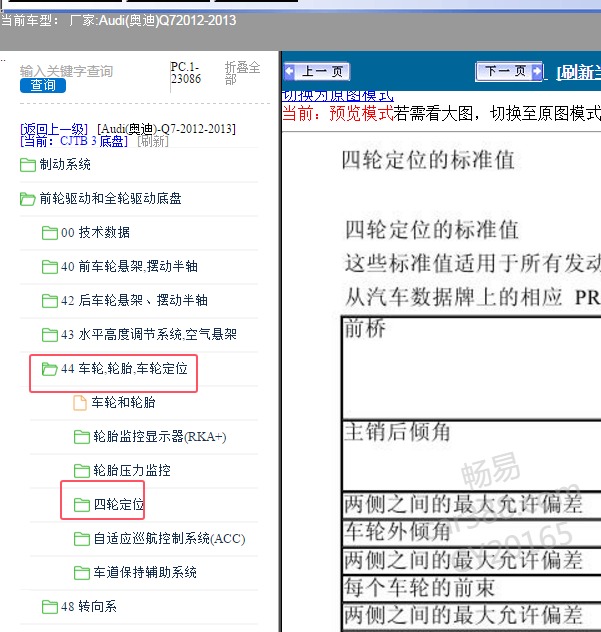Click folder icon beside 48 转向系
The height and width of the screenshot is (632, 601).
pos(50,607)
